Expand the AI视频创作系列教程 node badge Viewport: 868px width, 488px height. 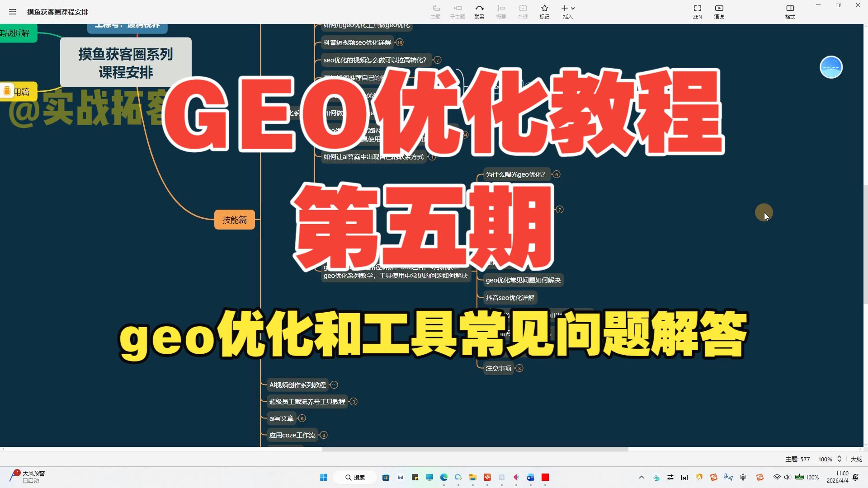(x=334, y=385)
